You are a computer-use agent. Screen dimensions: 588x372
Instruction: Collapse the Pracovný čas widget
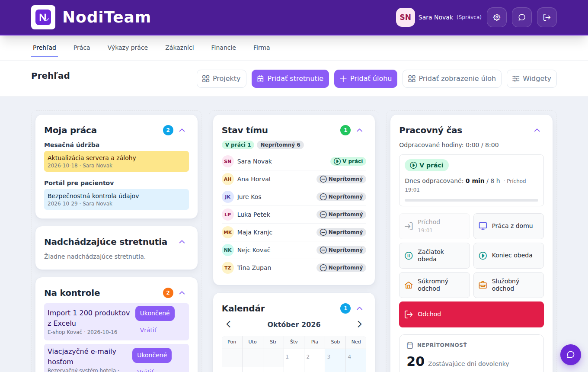pos(537,130)
